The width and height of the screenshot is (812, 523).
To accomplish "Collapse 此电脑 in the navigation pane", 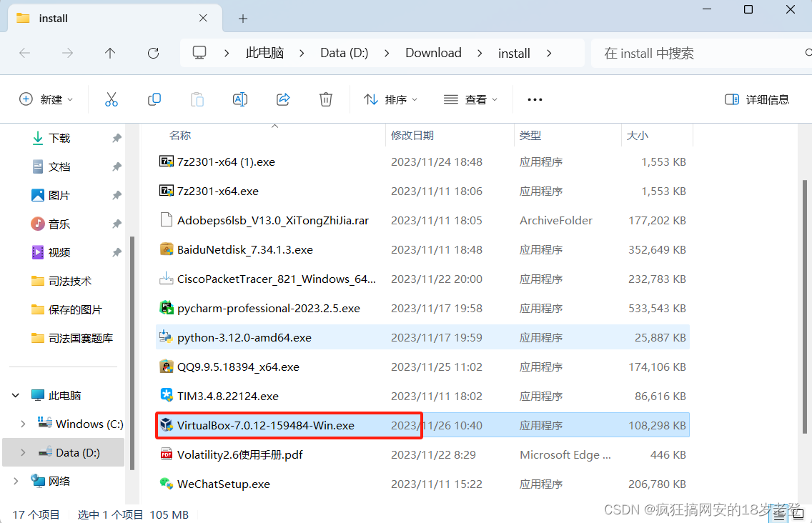I will (16, 394).
